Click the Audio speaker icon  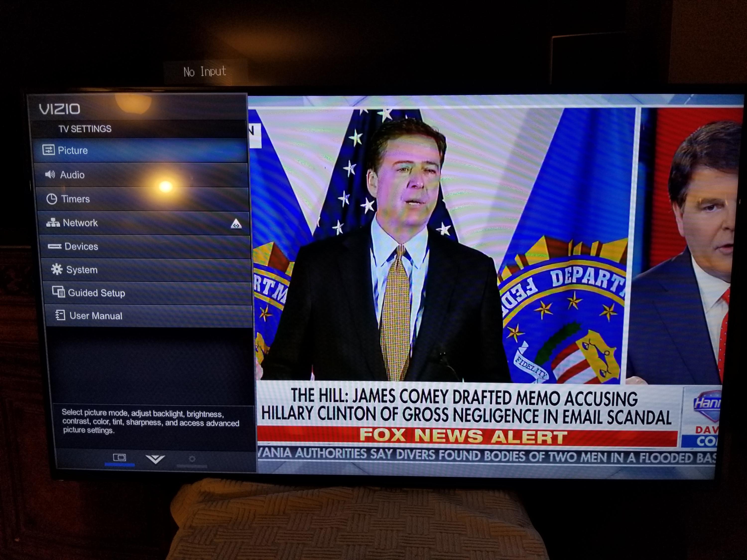(x=50, y=174)
